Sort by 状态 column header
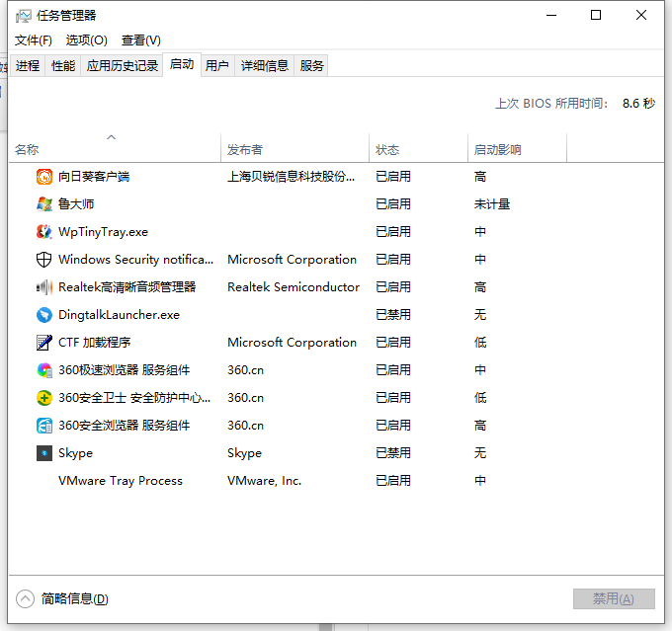Viewport: 672px width, 631px height. pos(387,150)
